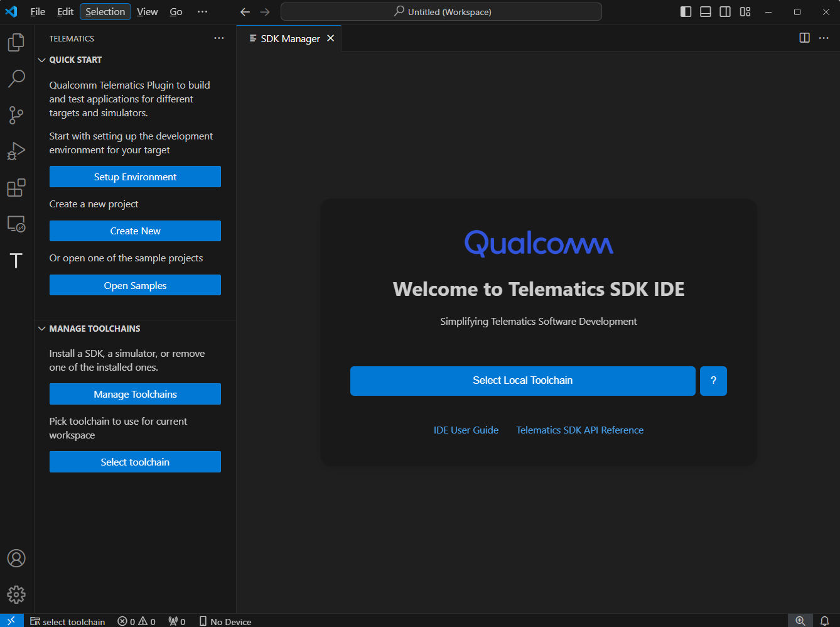The image size is (840, 627).
Task: Collapse the QUICK START section
Action: click(x=42, y=60)
